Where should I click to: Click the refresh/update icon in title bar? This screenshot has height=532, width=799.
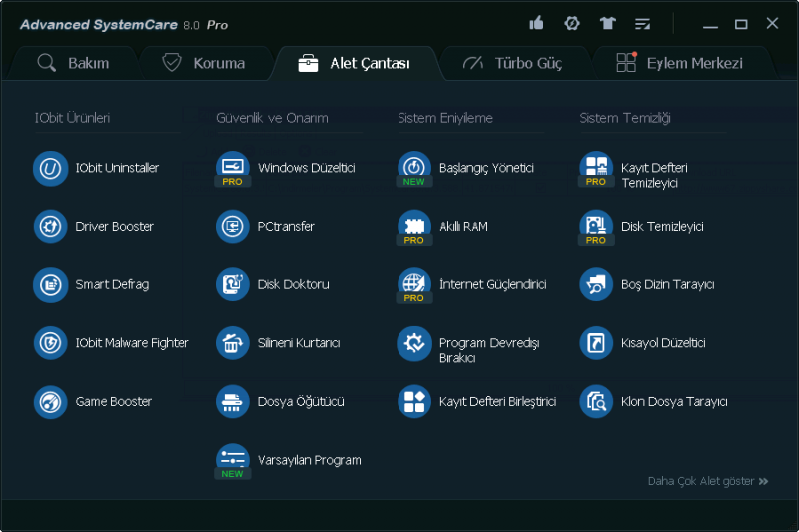coord(572,23)
